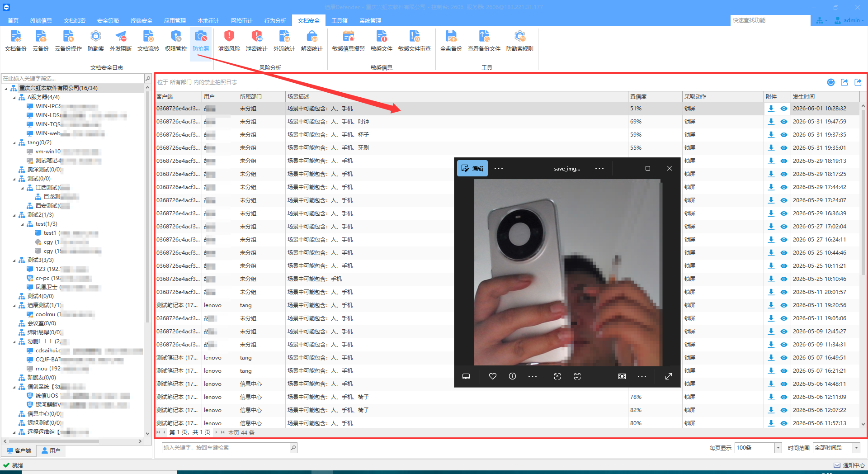This screenshot has height=474, width=868.
Task: Download attachment for 2026-06-01 10:28:32 row
Action: click(771, 109)
